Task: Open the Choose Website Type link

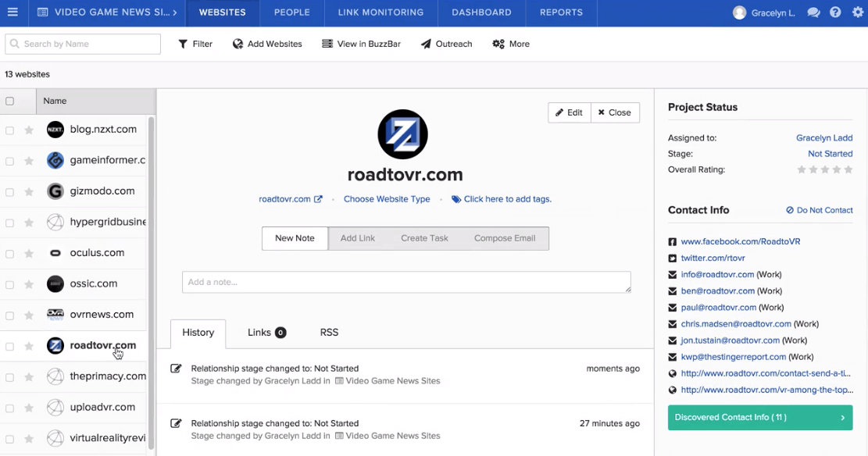Action: pyautogui.click(x=387, y=199)
